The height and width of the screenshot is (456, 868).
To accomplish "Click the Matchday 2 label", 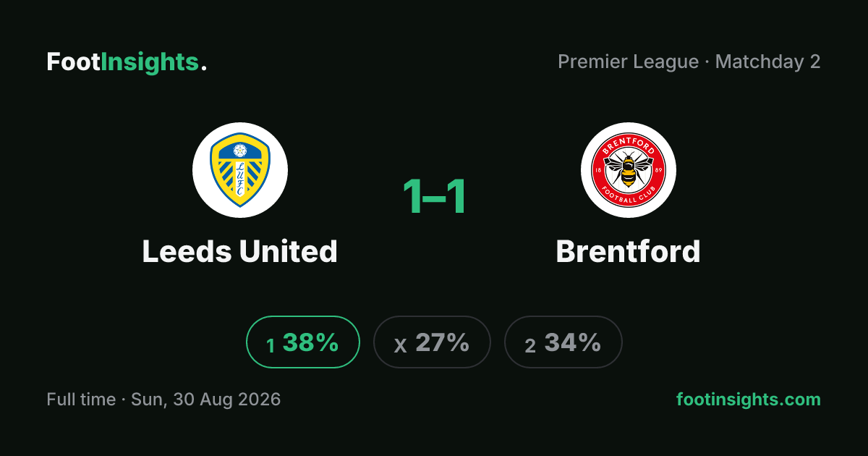I will (768, 62).
